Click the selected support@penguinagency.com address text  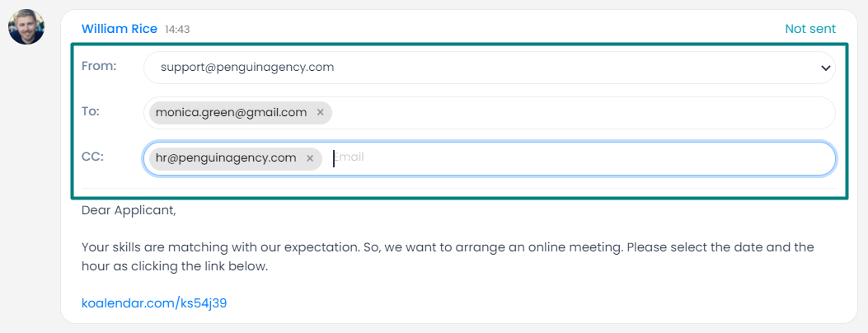pos(247,68)
